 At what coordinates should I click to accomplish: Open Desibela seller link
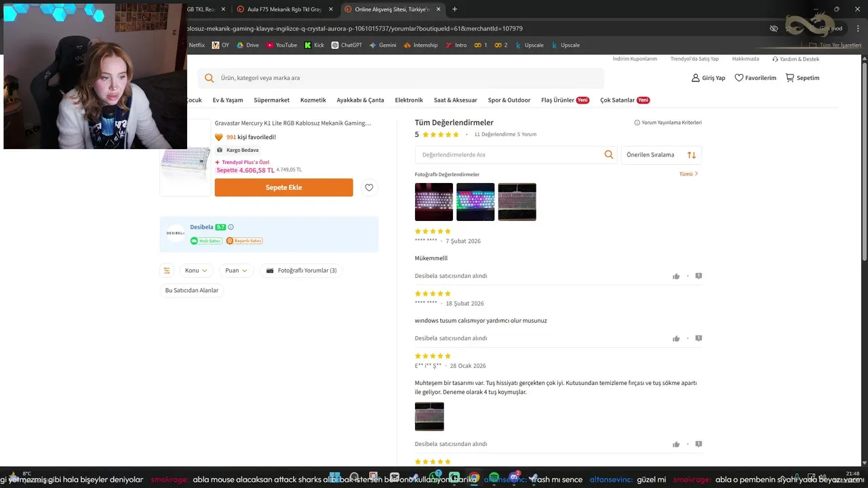201,227
